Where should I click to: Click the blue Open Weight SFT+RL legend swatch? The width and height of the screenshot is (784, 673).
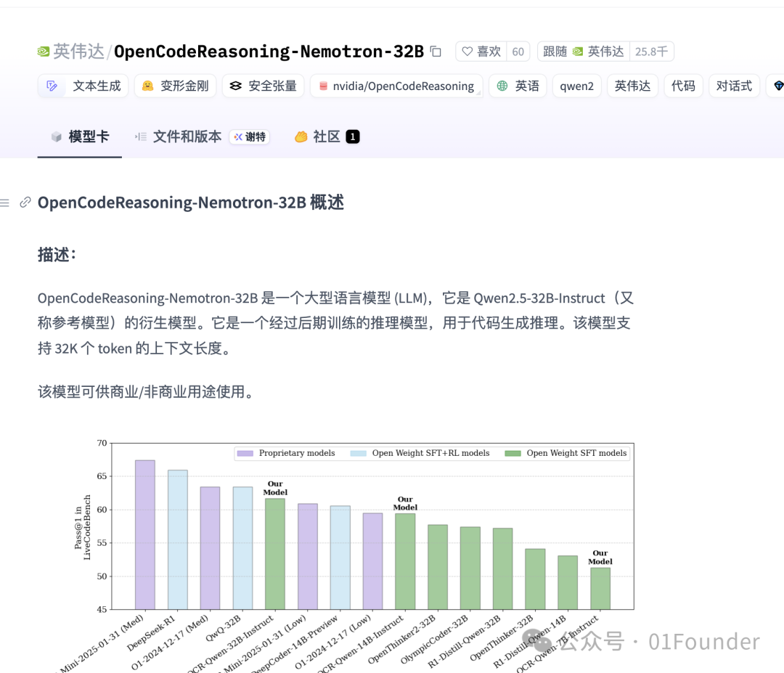(358, 453)
